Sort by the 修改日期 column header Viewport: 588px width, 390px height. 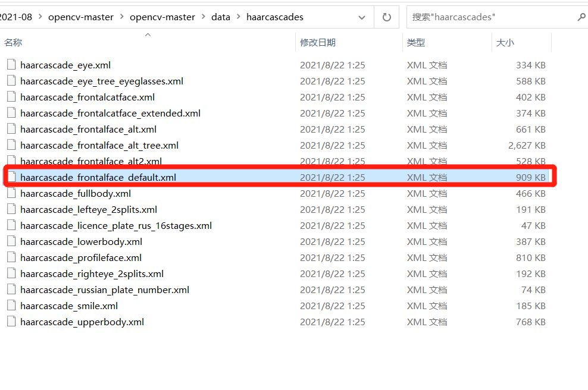point(318,43)
